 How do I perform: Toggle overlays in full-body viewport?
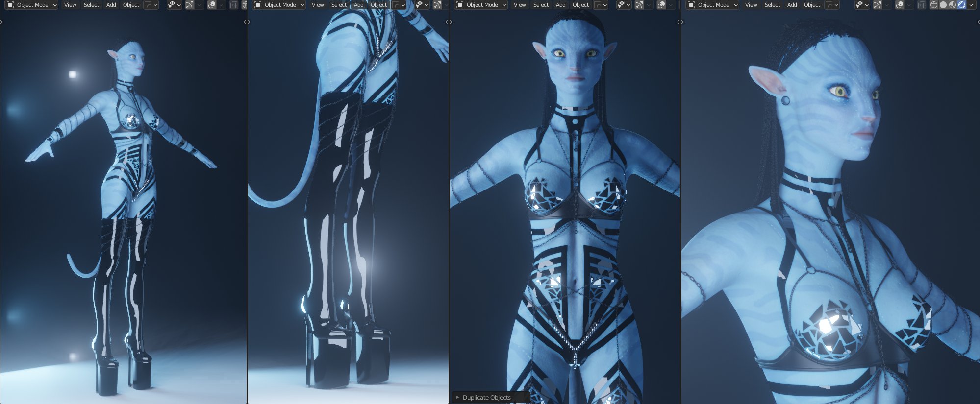pyautogui.click(x=212, y=5)
